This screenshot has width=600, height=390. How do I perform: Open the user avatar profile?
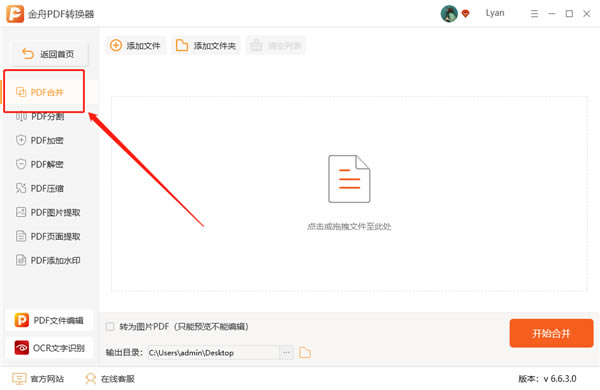[x=449, y=14]
